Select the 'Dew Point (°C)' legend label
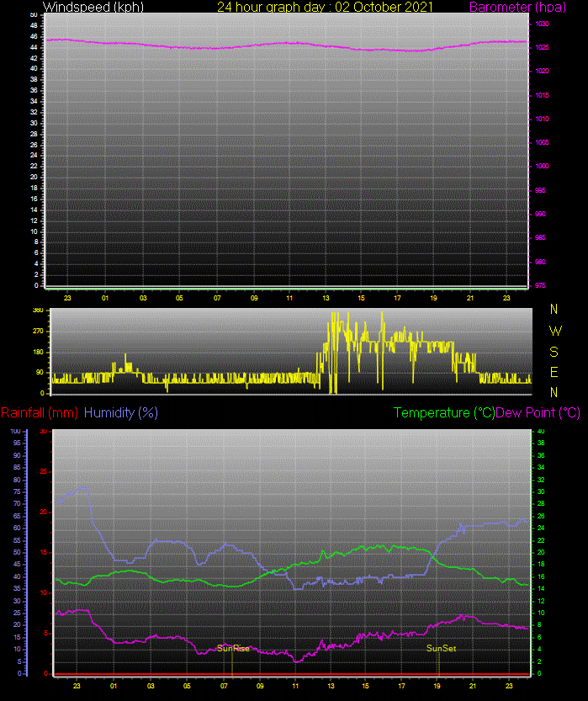 538,412
